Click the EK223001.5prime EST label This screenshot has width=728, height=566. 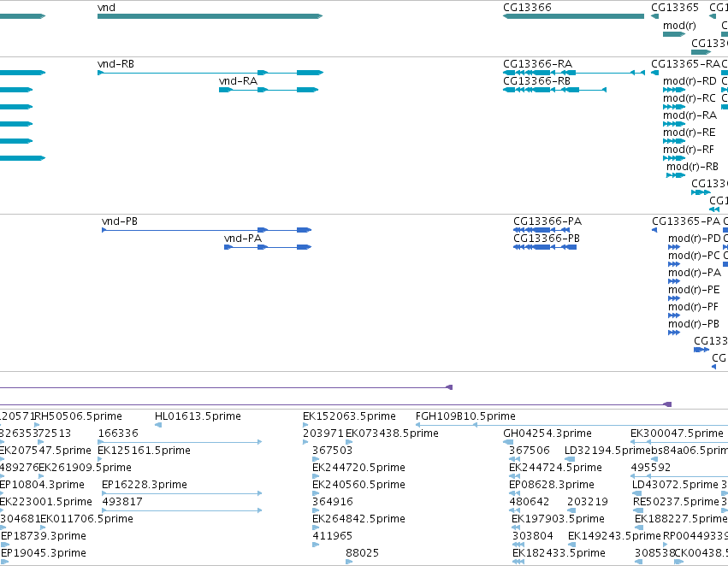(46, 502)
